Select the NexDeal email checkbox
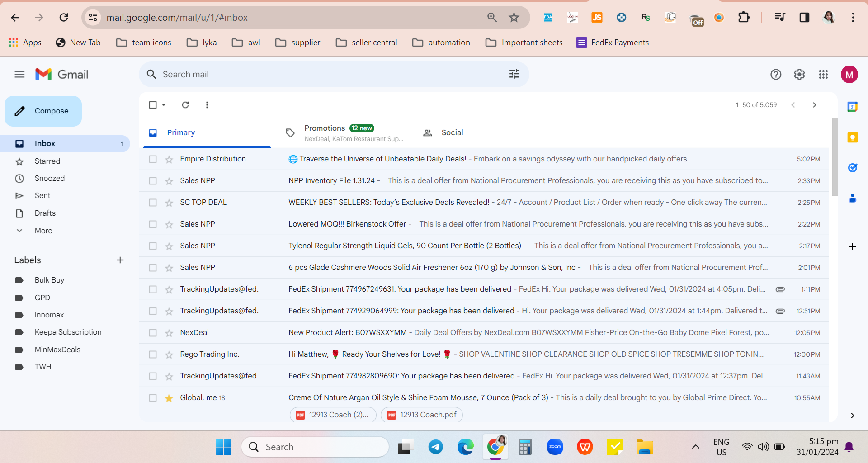This screenshot has height=463, width=868. click(153, 333)
